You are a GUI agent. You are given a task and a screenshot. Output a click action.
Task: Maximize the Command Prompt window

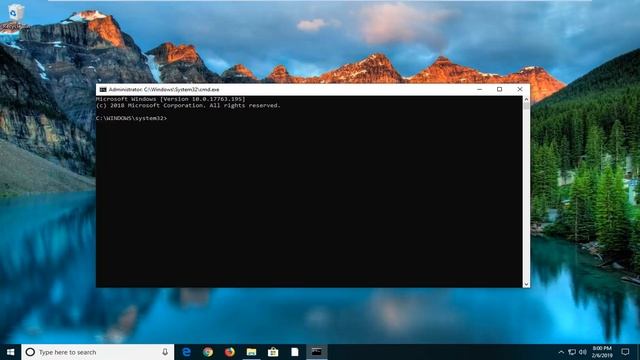499,89
